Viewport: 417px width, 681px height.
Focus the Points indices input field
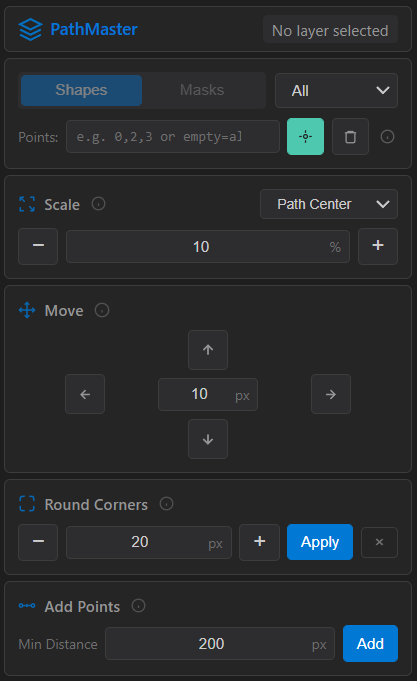(172, 137)
